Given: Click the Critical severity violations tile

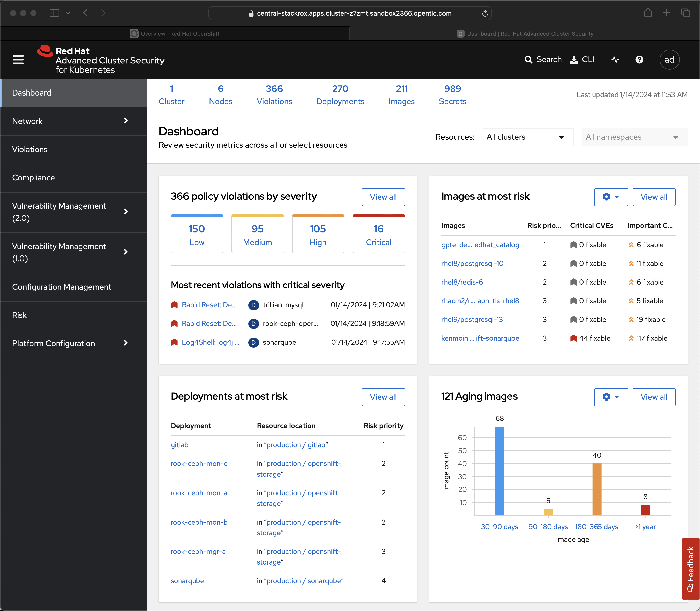Looking at the screenshot, I should [378, 234].
